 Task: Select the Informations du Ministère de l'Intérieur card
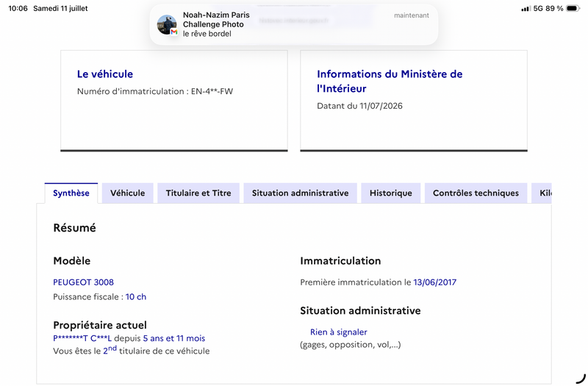coord(414,101)
